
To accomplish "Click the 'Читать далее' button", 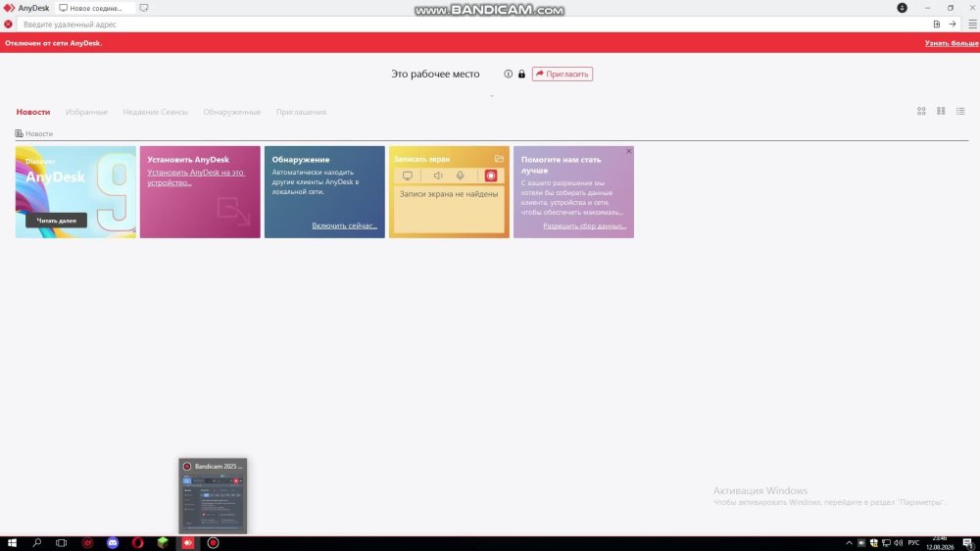I will [56, 221].
